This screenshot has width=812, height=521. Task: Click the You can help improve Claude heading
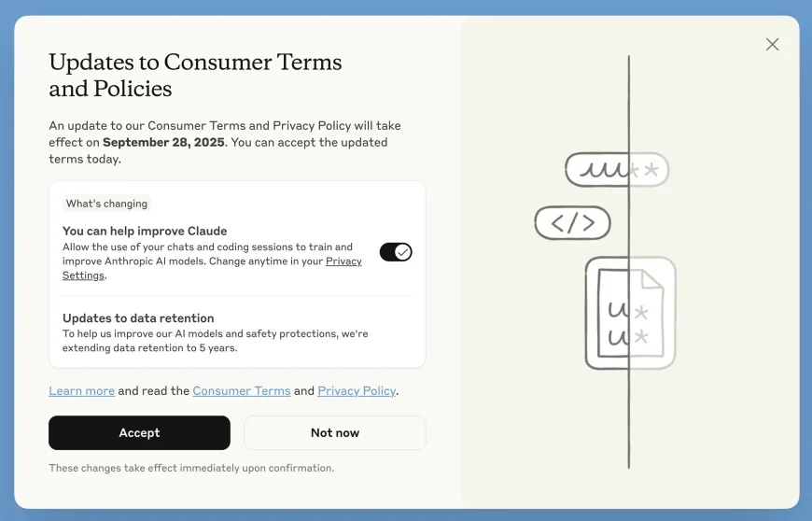point(145,231)
